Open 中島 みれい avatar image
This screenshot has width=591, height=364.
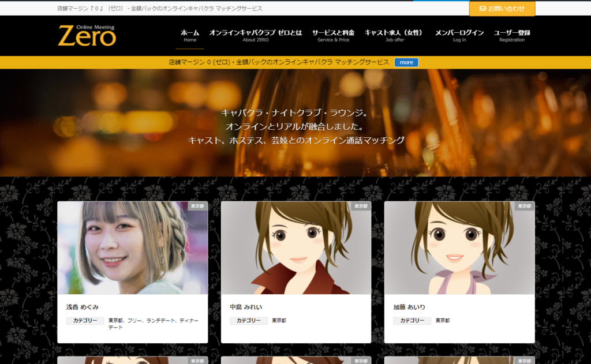click(296, 247)
